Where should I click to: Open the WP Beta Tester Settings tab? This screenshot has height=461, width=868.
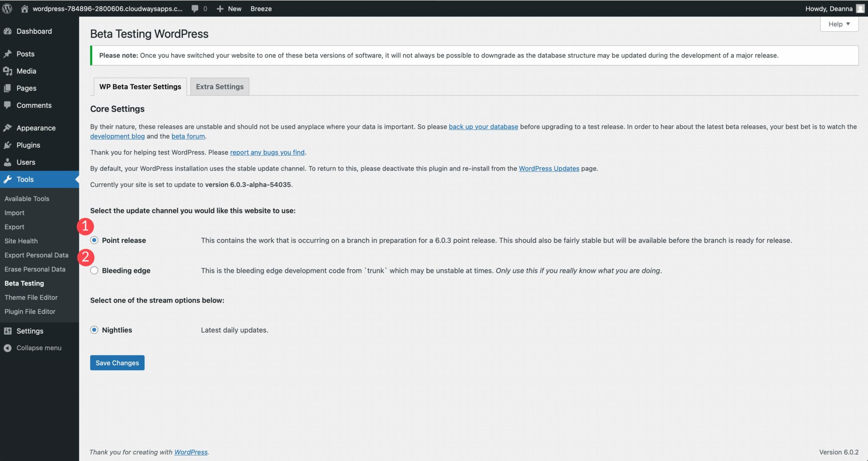pos(139,86)
